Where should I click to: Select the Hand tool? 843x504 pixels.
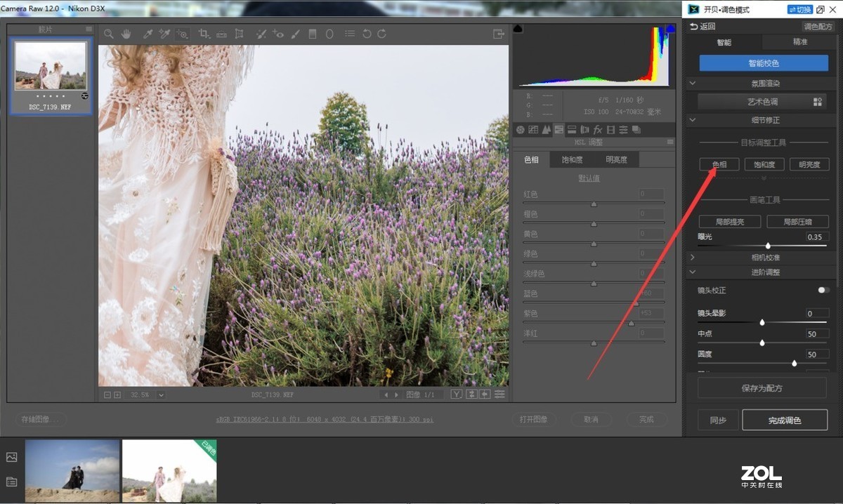point(126,34)
